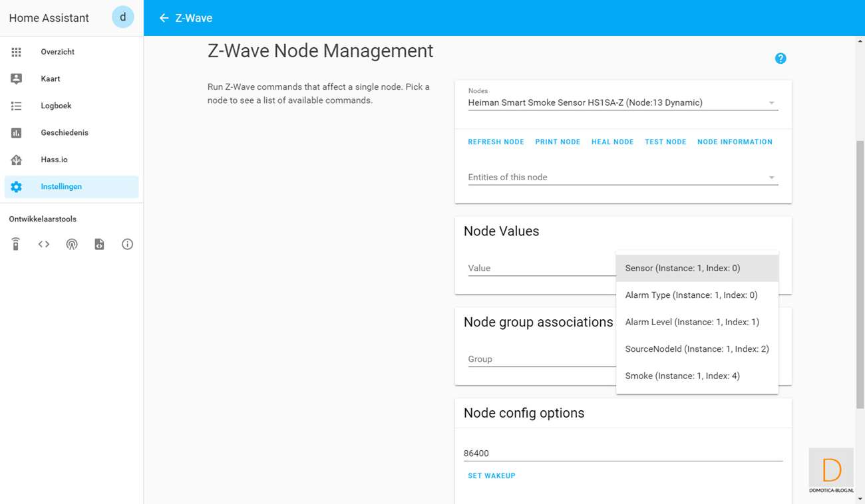Open the broadcast antenna developer tool icon

(72, 244)
